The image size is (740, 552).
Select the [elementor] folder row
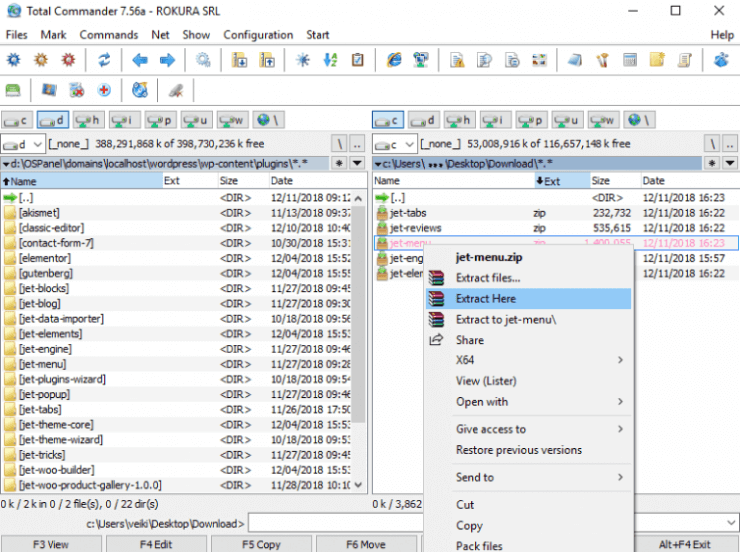pyautogui.click(x=176, y=258)
